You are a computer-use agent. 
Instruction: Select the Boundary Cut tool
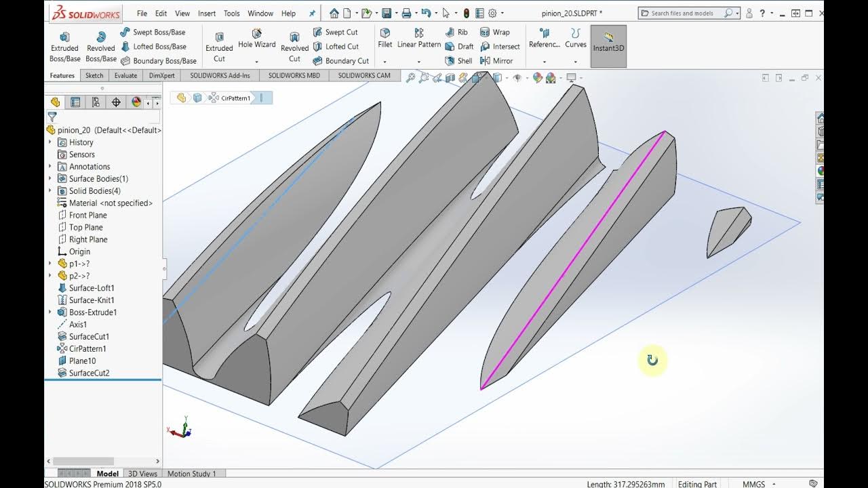(341, 61)
